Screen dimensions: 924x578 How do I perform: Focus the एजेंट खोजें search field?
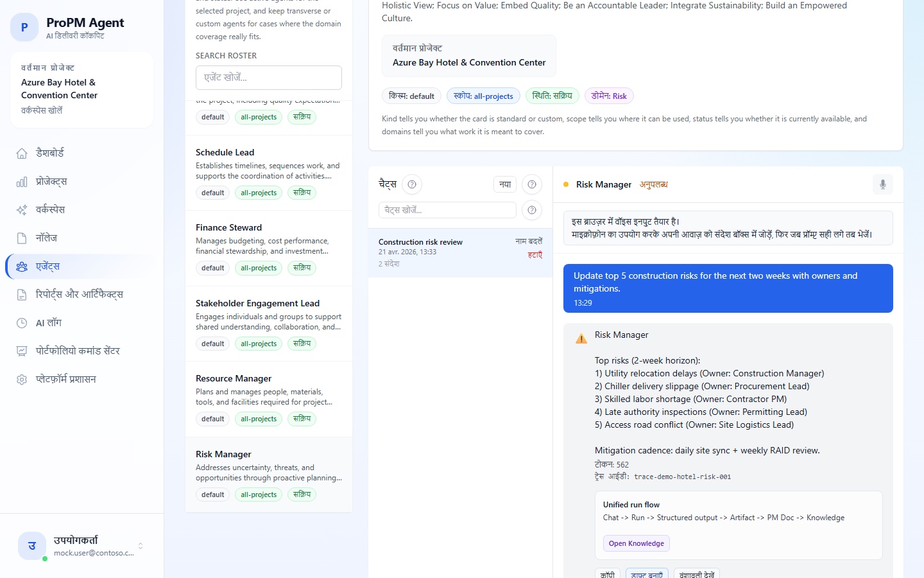tap(268, 78)
